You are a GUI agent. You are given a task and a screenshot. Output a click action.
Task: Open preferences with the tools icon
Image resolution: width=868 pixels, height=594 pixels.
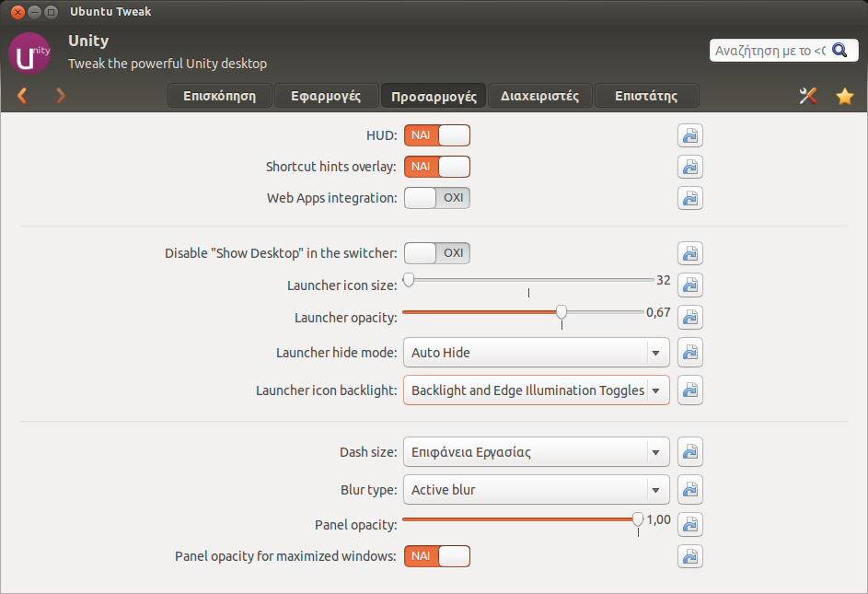[x=808, y=96]
